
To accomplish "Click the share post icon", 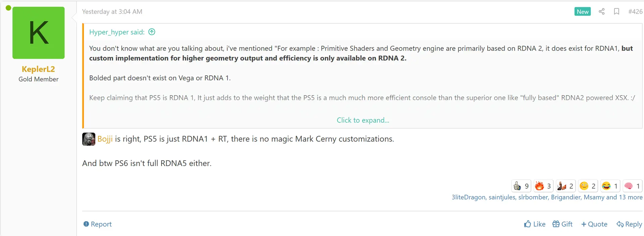I will [x=601, y=12].
